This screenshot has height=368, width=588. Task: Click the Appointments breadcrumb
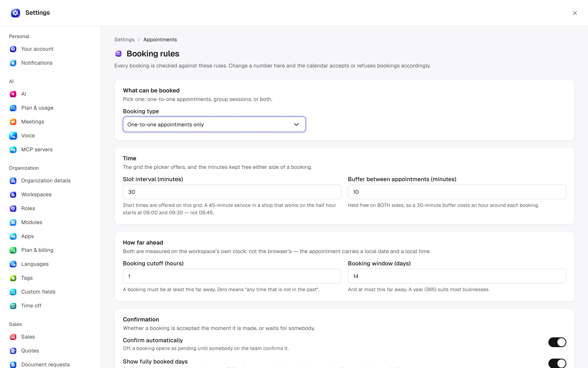click(160, 39)
